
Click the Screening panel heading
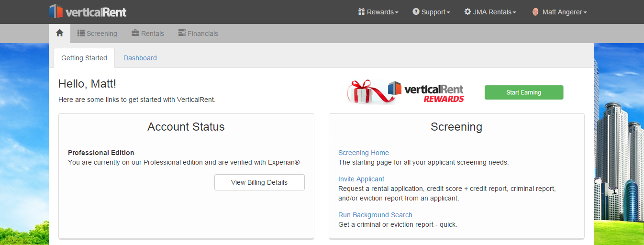456,127
